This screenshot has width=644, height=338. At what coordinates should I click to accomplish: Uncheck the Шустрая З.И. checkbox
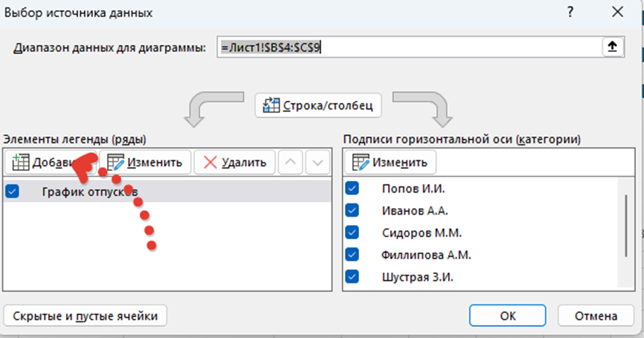[351, 277]
